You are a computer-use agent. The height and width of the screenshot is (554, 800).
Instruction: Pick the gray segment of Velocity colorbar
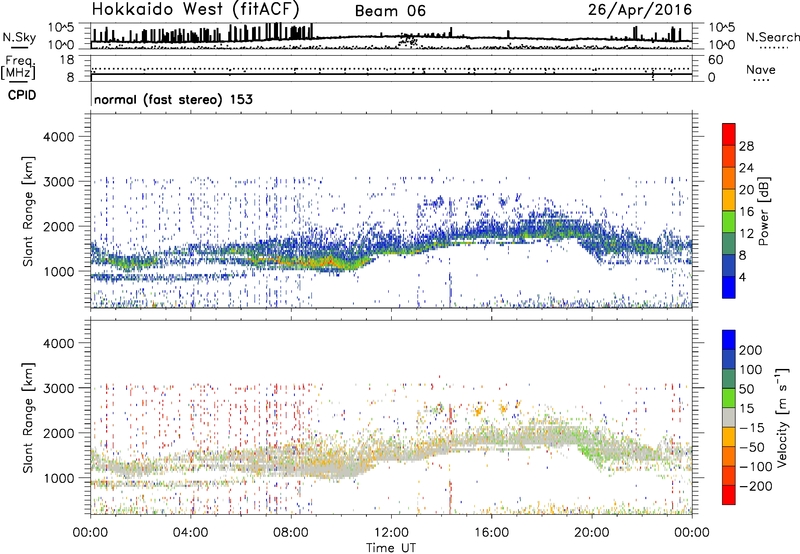click(729, 417)
